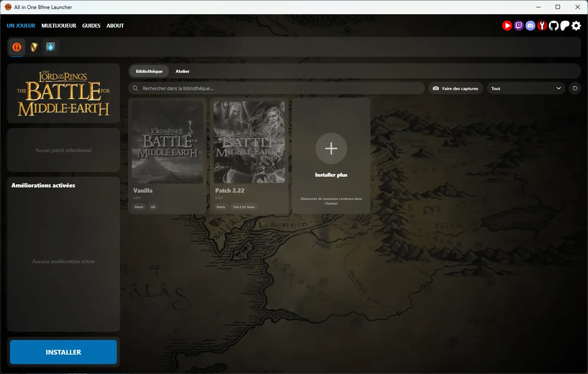588x374 pixels.
Task: Click the red wrench support icon
Action: pyautogui.click(x=542, y=26)
